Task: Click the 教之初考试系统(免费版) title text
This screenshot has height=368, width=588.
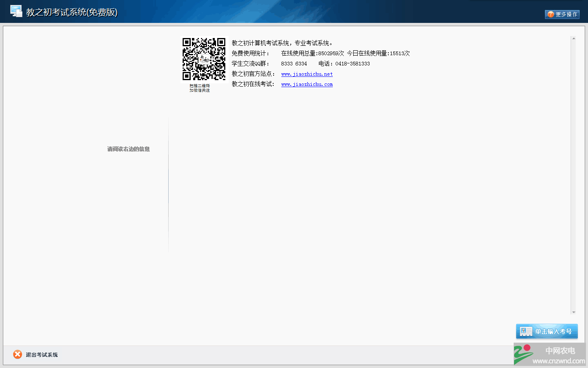Action: [x=72, y=12]
